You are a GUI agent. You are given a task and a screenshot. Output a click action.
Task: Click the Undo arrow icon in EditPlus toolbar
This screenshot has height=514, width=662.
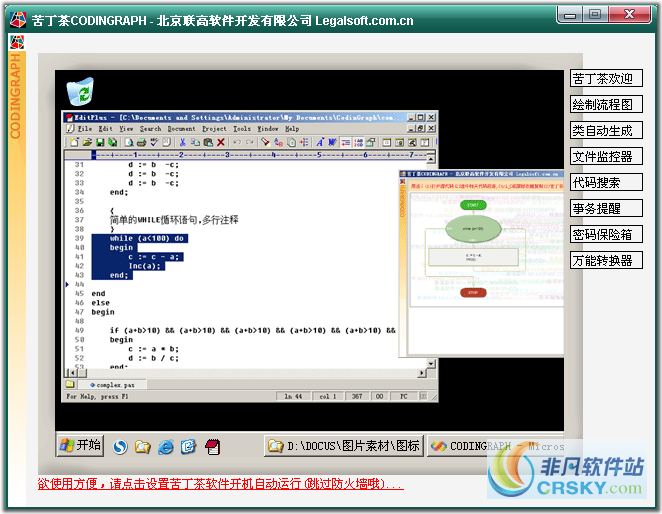(237, 142)
